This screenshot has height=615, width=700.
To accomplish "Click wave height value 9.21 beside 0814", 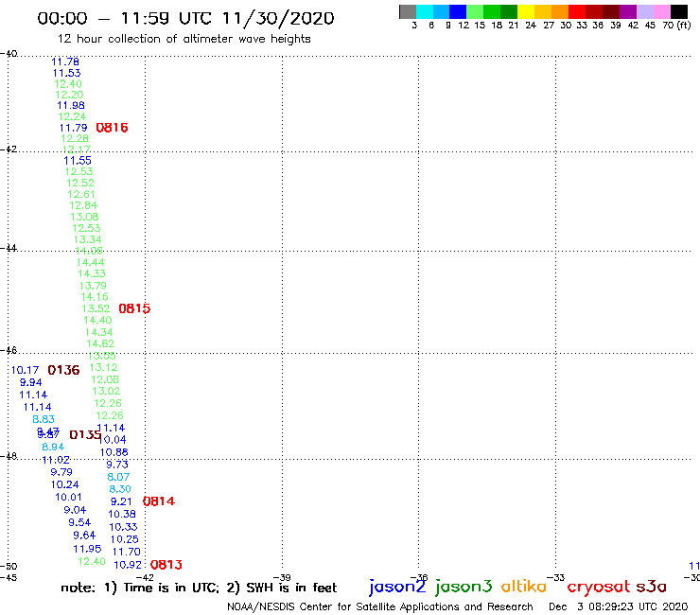I will pyautogui.click(x=121, y=502).
